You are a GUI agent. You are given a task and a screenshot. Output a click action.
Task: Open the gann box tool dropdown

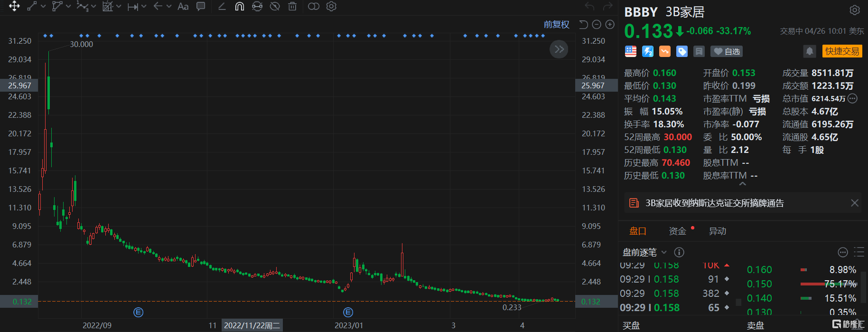119,7
